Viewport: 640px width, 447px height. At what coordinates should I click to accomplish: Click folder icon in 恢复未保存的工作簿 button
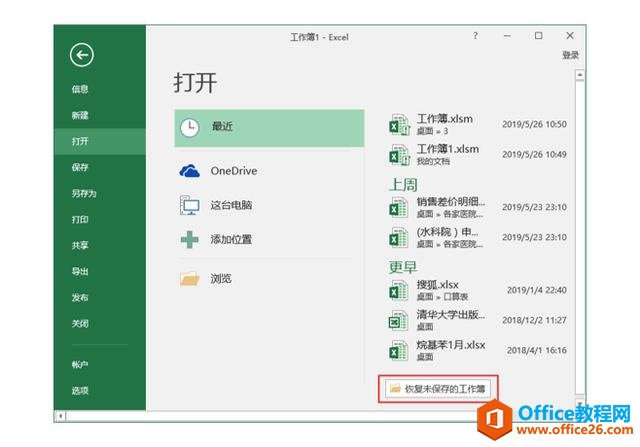[x=395, y=389]
